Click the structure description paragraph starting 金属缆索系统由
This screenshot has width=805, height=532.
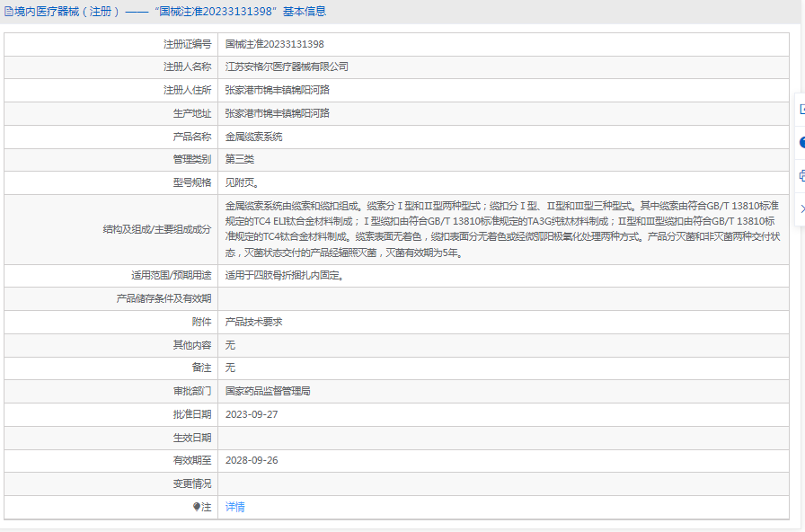pyautogui.click(x=502, y=229)
